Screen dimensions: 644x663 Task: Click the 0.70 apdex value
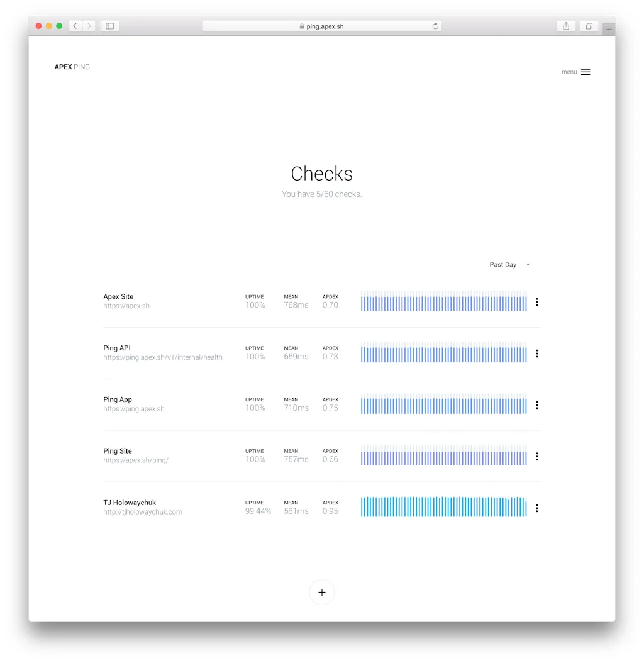[330, 305]
